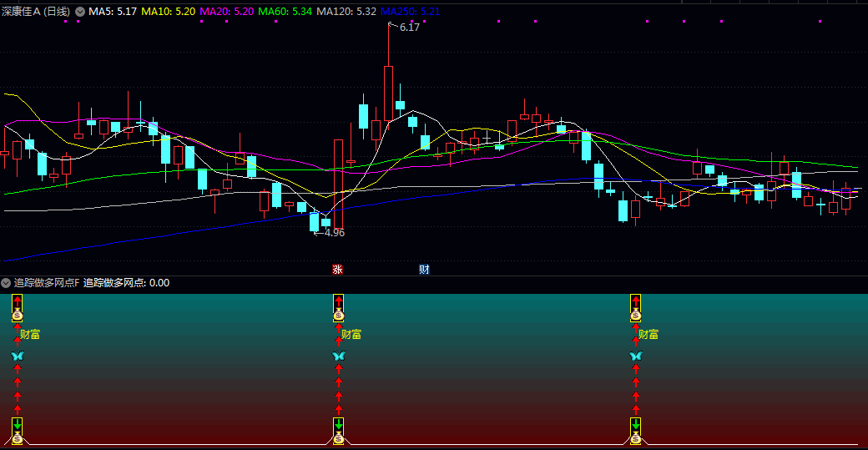The height and width of the screenshot is (450, 868).
Task: Click the rightmost red-arrow money bag signal
Action: [x=635, y=308]
